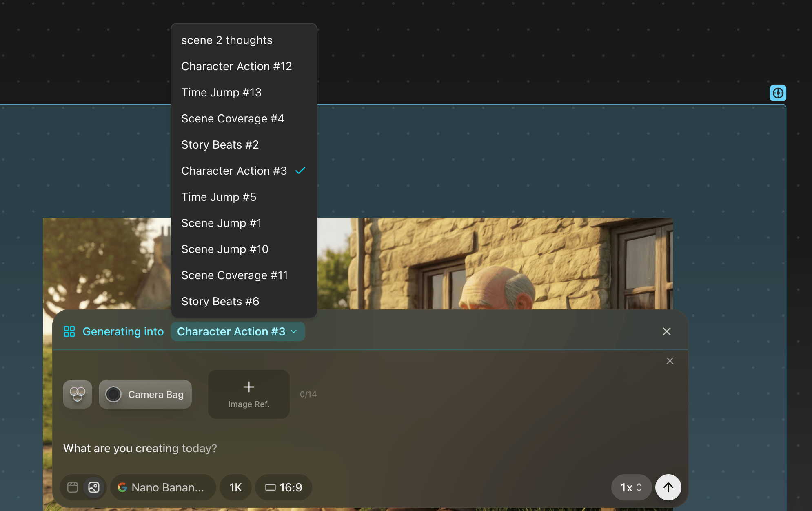The image size is (812, 511).
Task: Choose Character Action #12 in the list
Action: 244,66
